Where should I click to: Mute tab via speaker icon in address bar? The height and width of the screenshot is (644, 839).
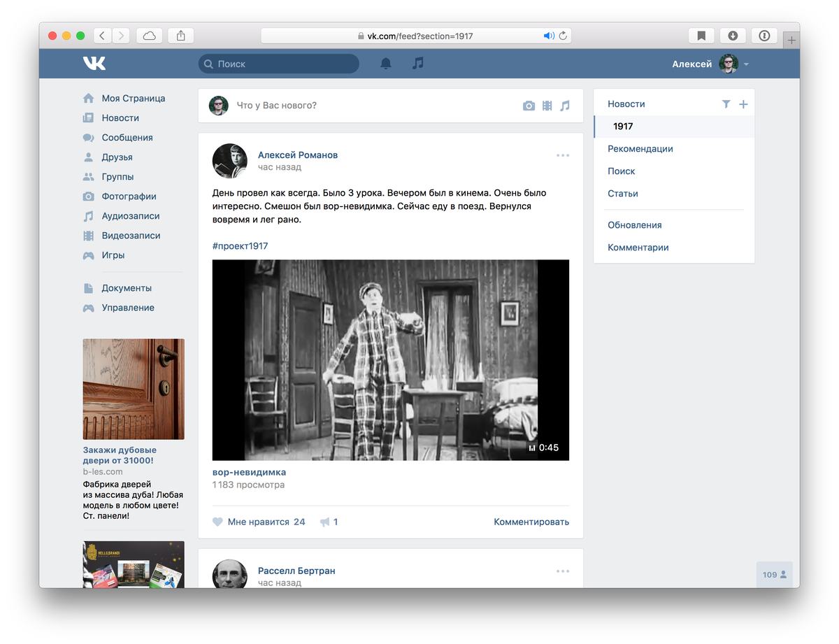click(549, 36)
